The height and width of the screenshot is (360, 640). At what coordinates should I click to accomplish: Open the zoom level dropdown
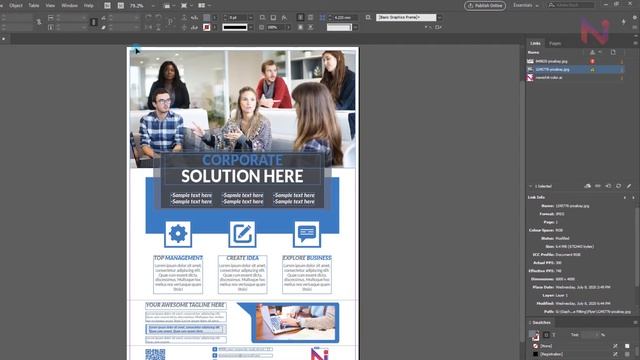pos(153,6)
